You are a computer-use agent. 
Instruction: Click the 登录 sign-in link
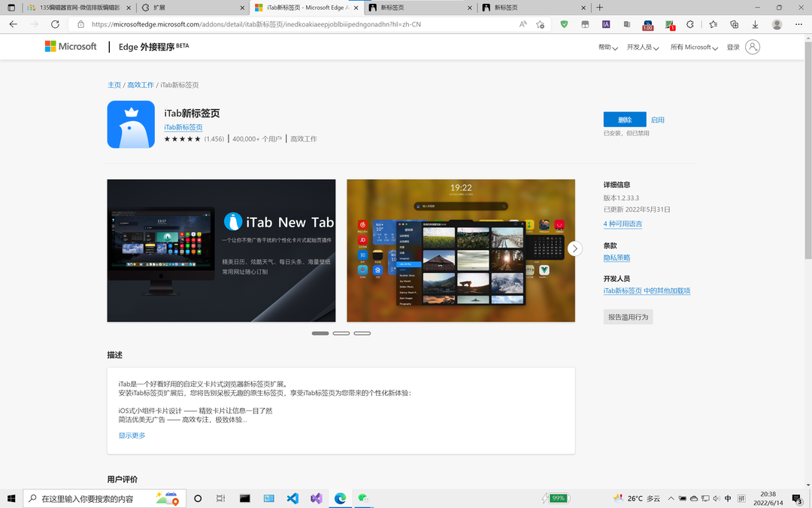pyautogui.click(x=733, y=47)
